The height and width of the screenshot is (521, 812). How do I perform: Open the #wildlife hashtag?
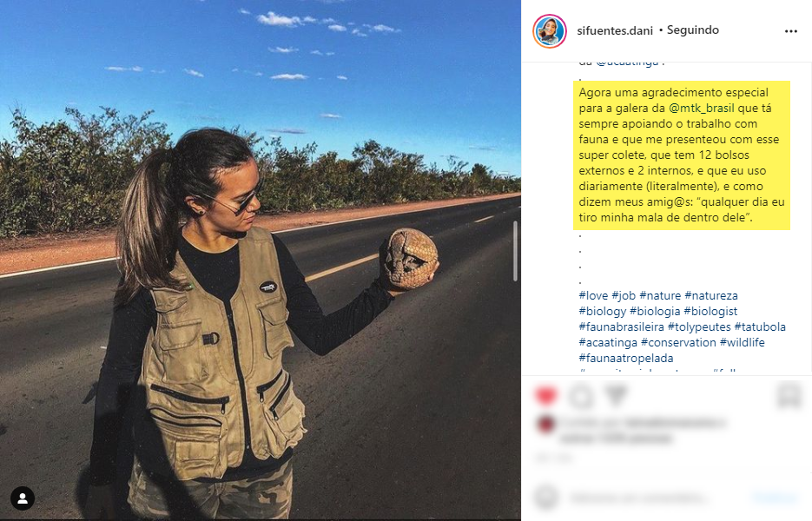742,342
